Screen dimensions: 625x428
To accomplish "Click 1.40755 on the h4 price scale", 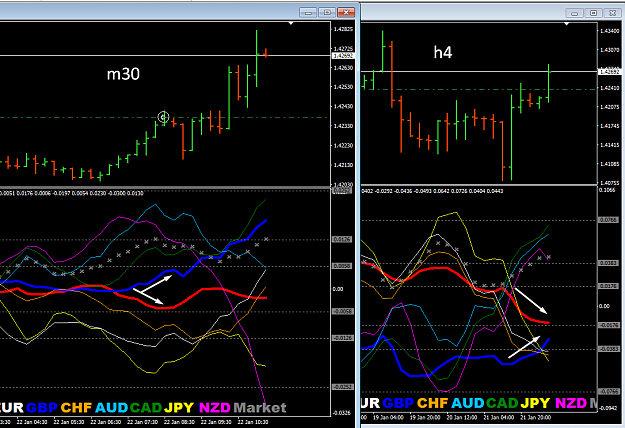I will [610, 183].
